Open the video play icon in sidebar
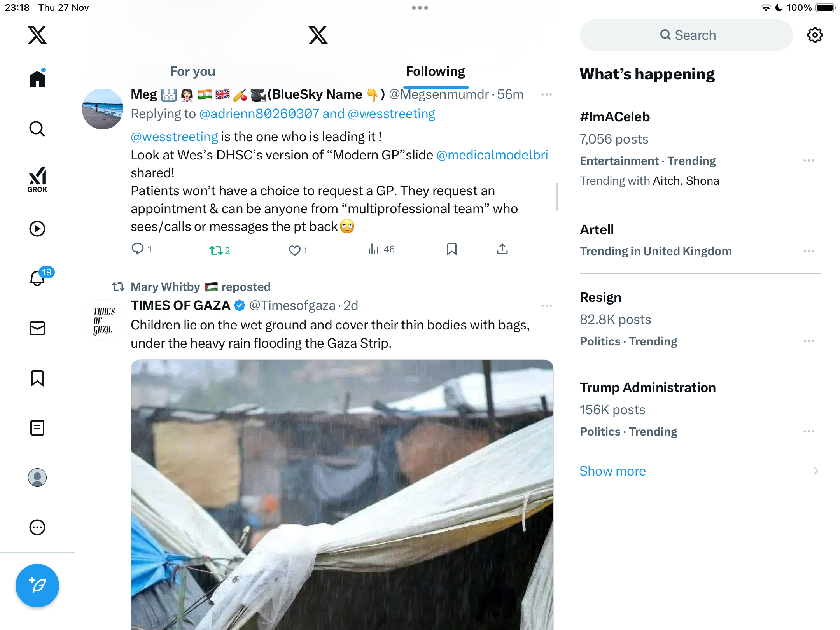Viewport: 840px width, 630px height. [x=37, y=229]
